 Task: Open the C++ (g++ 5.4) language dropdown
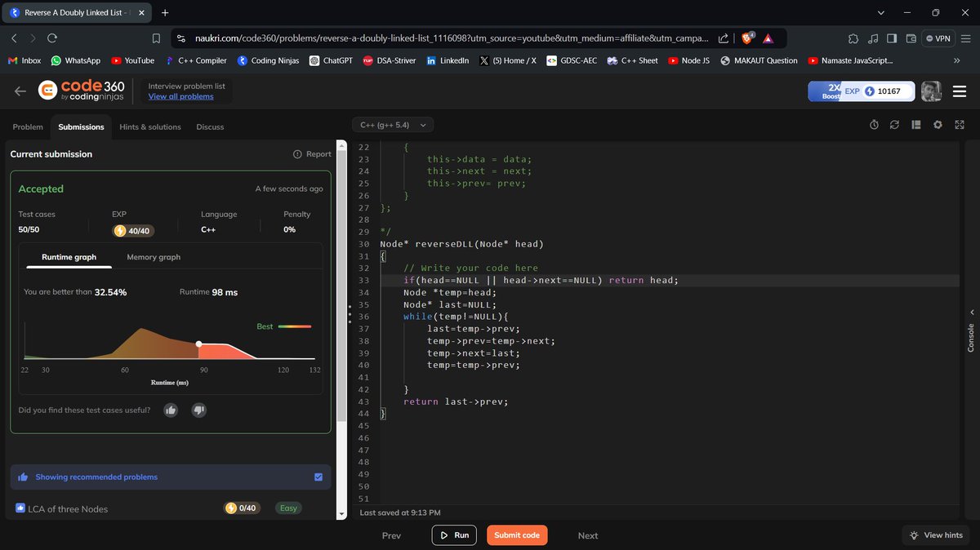click(393, 124)
